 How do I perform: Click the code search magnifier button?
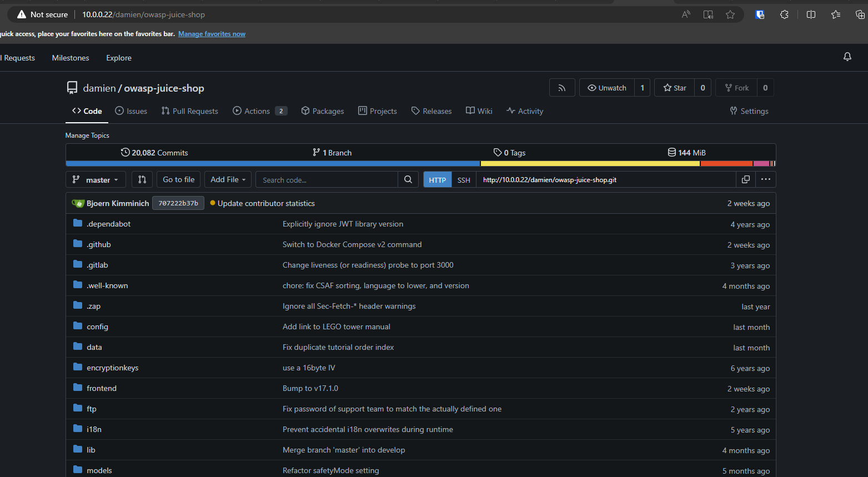point(408,179)
